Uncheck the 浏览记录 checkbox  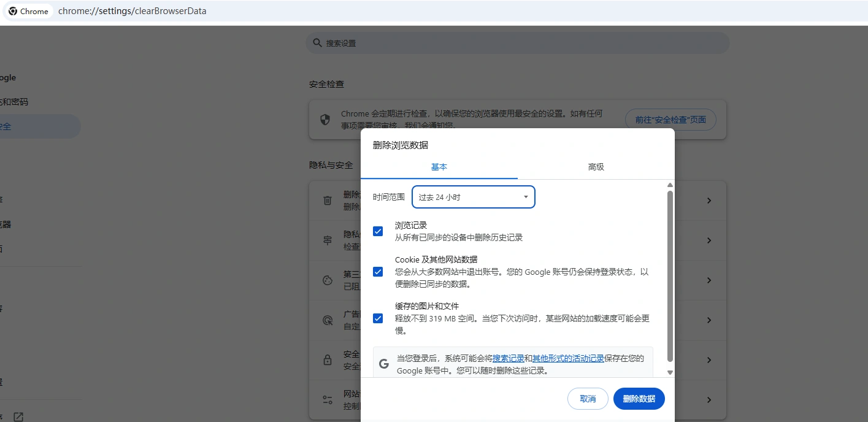click(x=377, y=231)
